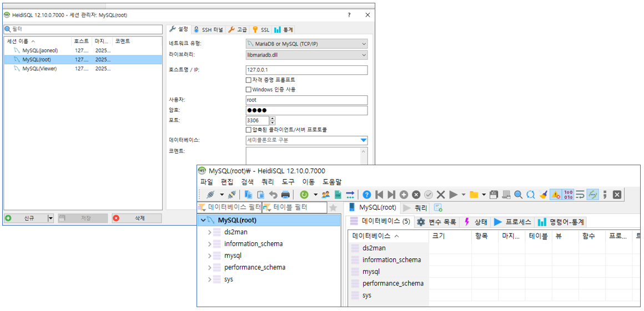This screenshot has height=311, width=644.
Task: Collapse the MySQL(root) tree node
Action: (x=203, y=220)
